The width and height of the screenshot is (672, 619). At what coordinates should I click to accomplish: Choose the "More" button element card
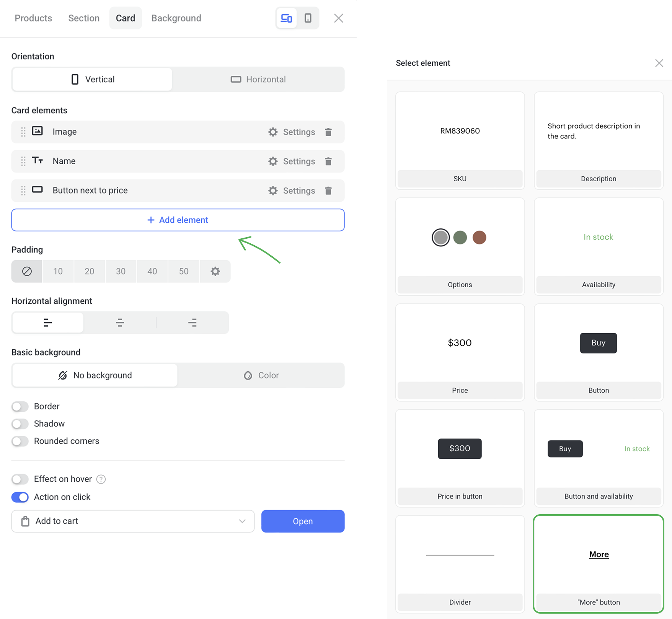pos(599,564)
